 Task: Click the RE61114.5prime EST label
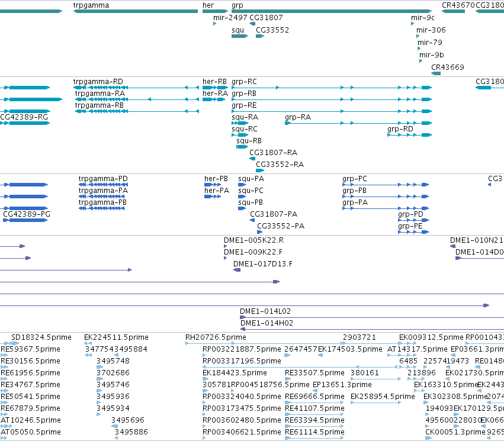click(314, 432)
